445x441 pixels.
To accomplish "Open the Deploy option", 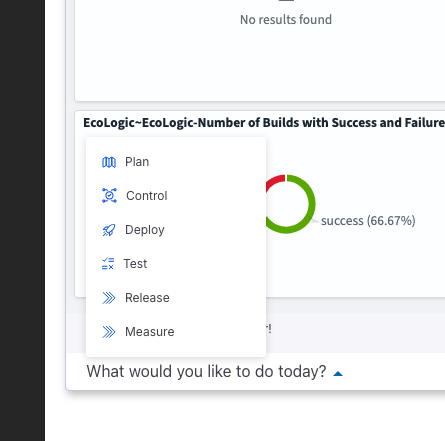I will (x=176, y=230).
